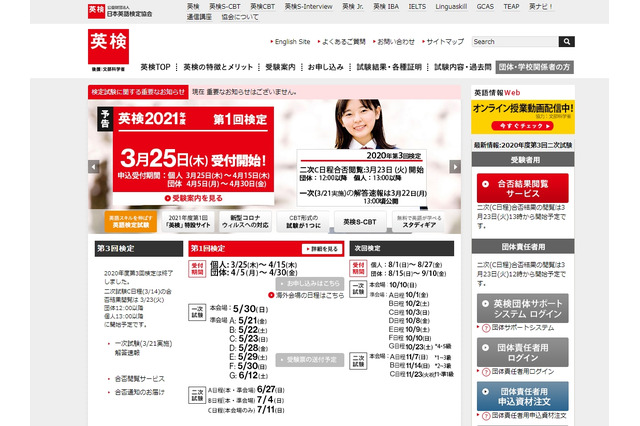The width and height of the screenshot is (640, 426).
Task: Open お問い合わせ link
Action: (396, 42)
